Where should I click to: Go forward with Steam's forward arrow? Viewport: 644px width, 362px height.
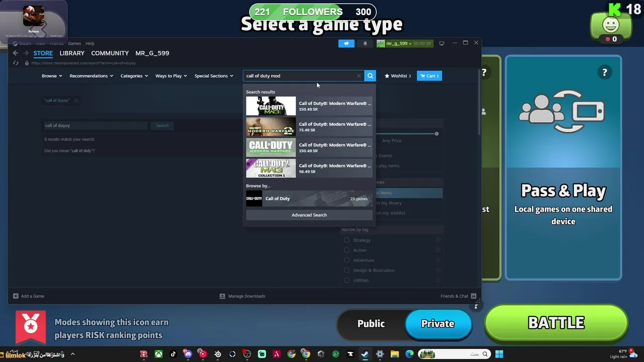point(26,53)
